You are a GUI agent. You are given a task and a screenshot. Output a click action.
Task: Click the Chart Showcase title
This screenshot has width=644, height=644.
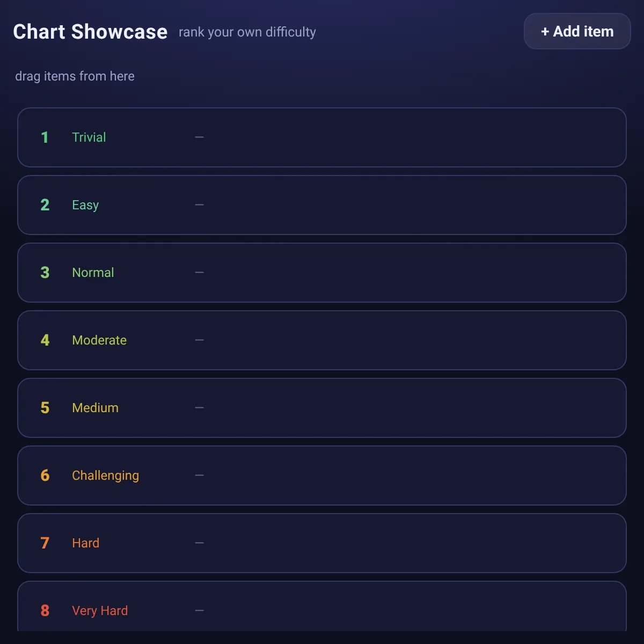[90, 32]
